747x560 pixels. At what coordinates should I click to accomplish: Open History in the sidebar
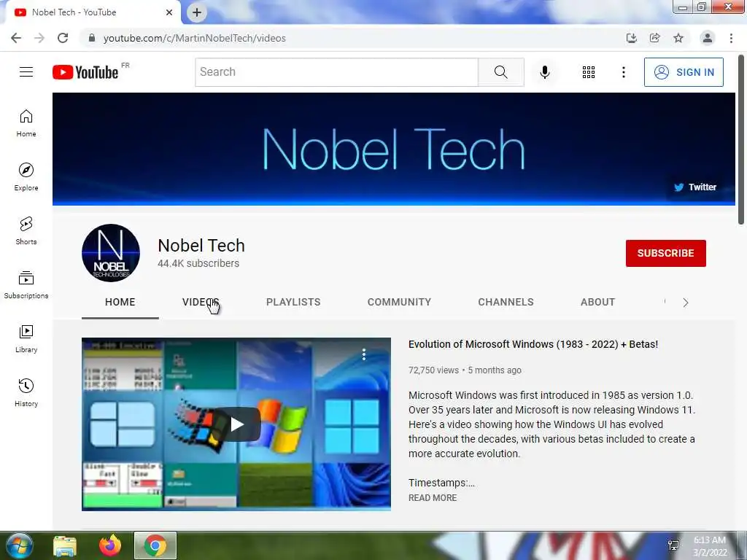(x=26, y=392)
